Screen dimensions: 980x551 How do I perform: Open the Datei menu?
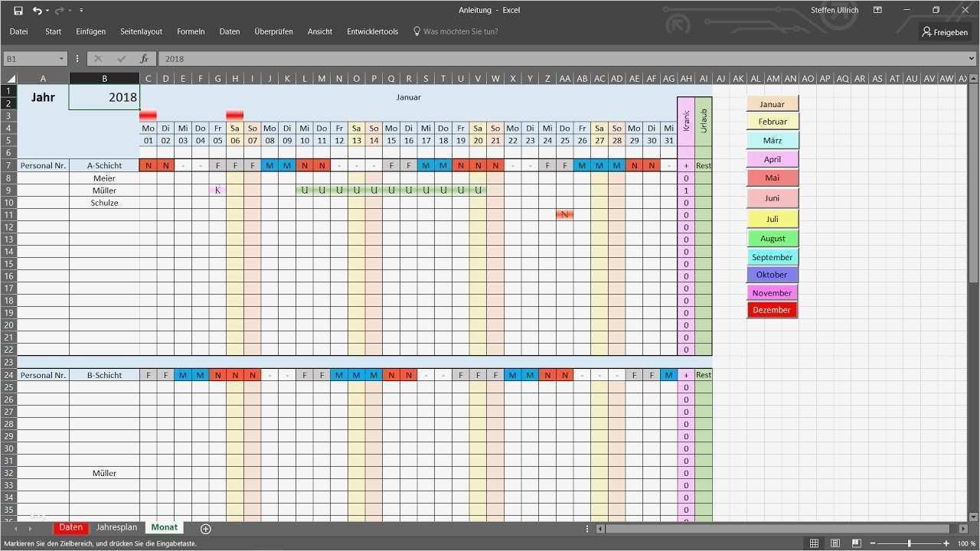click(18, 32)
